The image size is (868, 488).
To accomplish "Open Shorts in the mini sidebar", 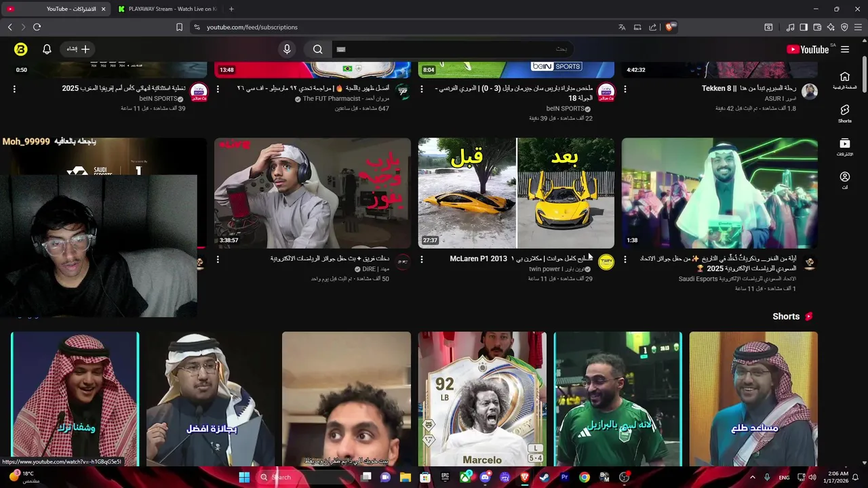I will 845,114.
